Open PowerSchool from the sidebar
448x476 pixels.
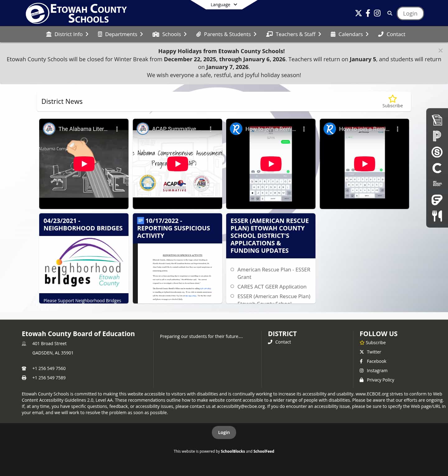[x=437, y=136]
